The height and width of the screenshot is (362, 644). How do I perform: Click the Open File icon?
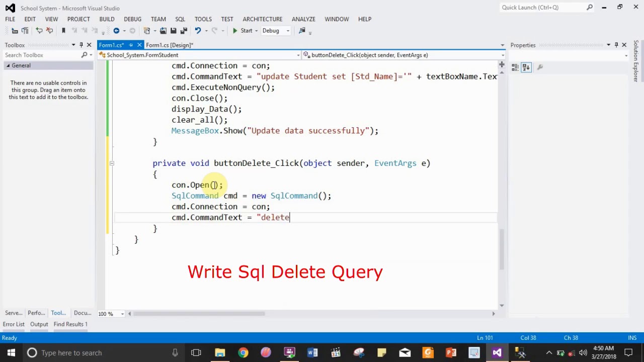tap(163, 31)
